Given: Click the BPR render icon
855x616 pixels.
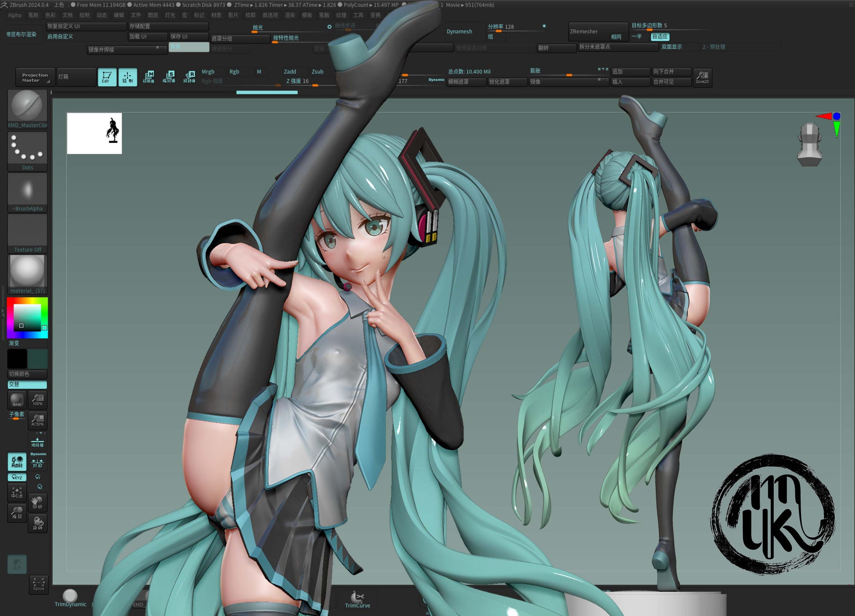Looking at the screenshot, I should point(17,400).
